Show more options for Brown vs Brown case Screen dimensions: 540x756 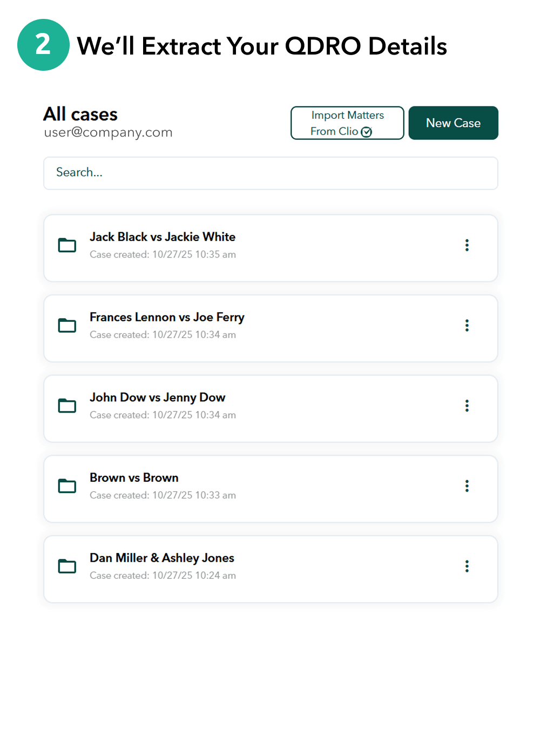467,486
